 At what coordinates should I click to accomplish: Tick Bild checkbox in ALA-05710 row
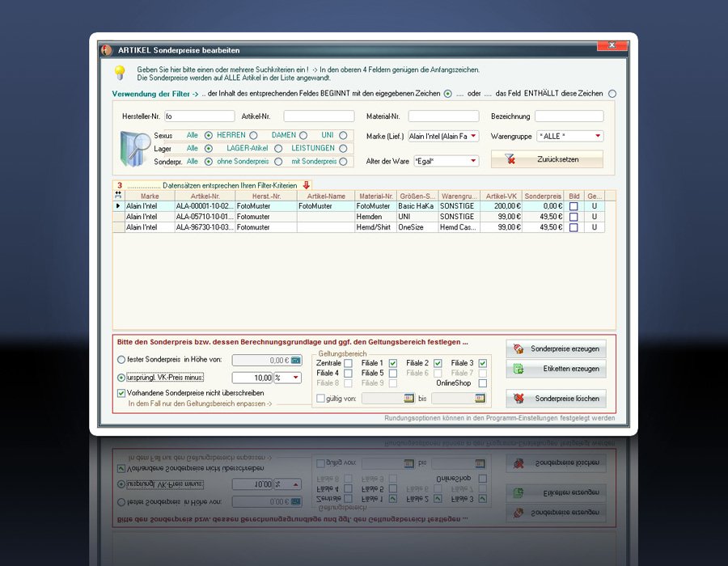[574, 217]
